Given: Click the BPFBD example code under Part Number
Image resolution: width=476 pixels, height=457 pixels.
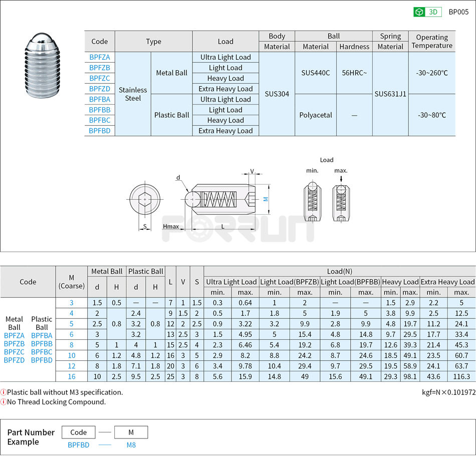Looking at the screenshot, I should point(79,444).
